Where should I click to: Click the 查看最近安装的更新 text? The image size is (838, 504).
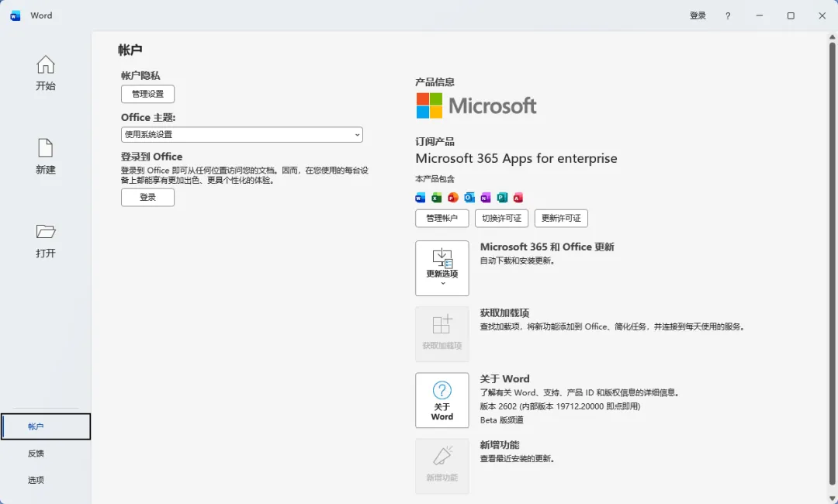[x=518, y=458]
